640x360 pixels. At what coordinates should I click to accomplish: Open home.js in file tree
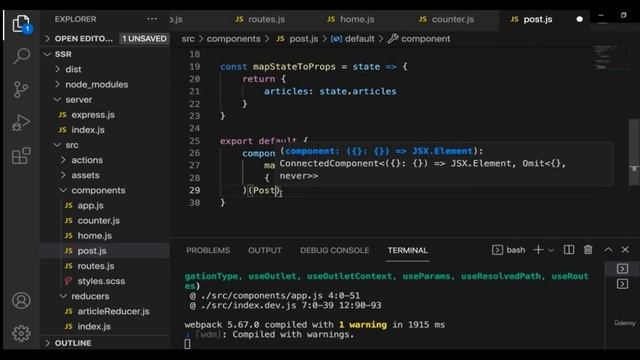tap(94, 236)
